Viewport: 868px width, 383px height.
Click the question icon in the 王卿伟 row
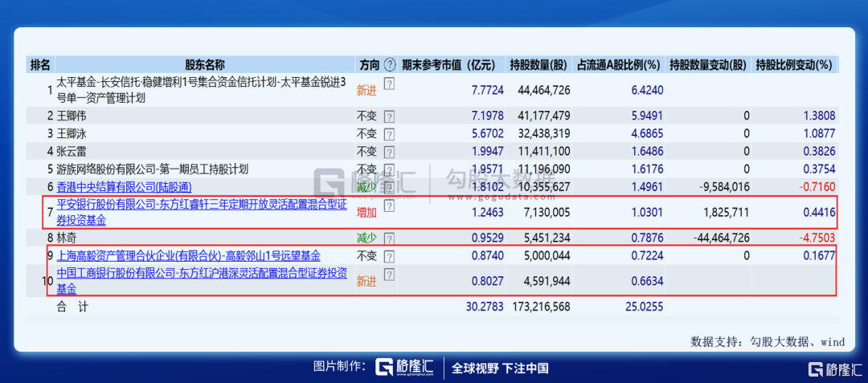pyautogui.click(x=389, y=117)
